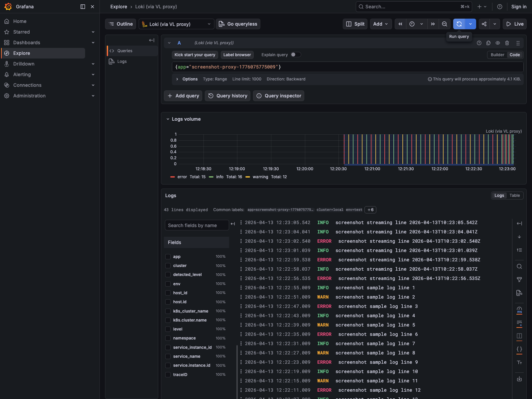The height and width of the screenshot is (399, 532).
Task: Expand the Starred menu chevron
Action: tap(93, 32)
